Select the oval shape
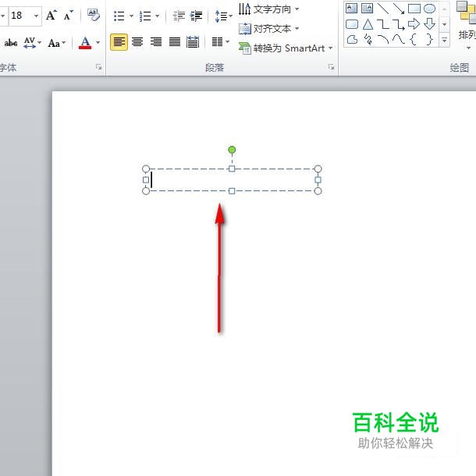This screenshot has width=476, height=476. [x=429, y=9]
